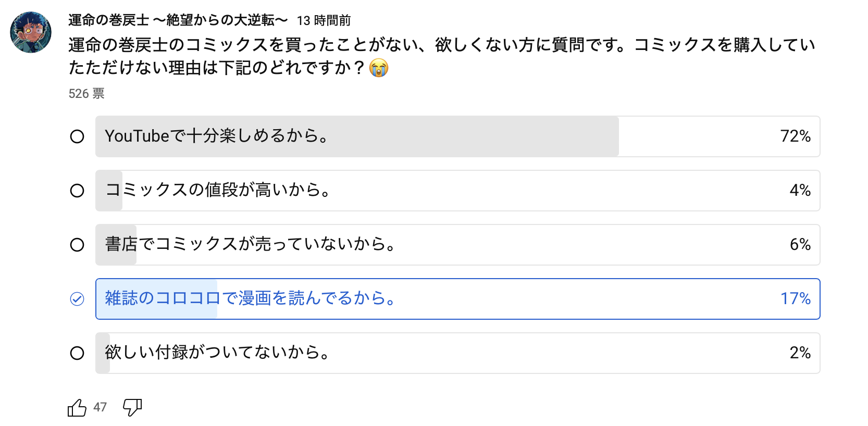The width and height of the screenshot is (868, 426).
Task: Click the dislike thumbs-down icon
Action: pos(132,407)
